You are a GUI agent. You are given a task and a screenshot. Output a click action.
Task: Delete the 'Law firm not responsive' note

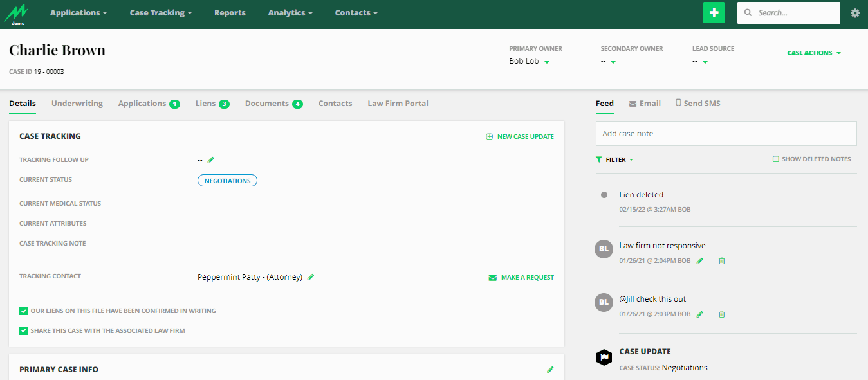[721, 261]
